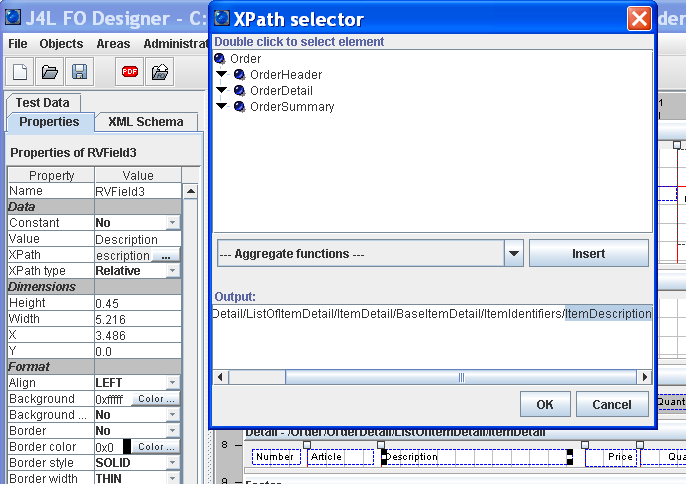Open the Aggregate functions dropdown
Image resolution: width=686 pixels, height=484 pixels.
(x=514, y=253)
